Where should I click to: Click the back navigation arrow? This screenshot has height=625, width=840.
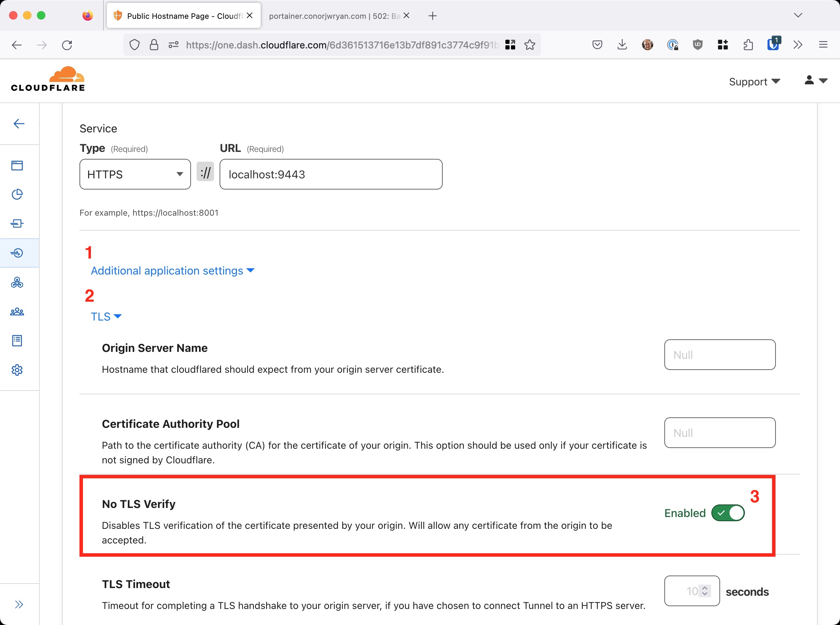tap(17, 45)
